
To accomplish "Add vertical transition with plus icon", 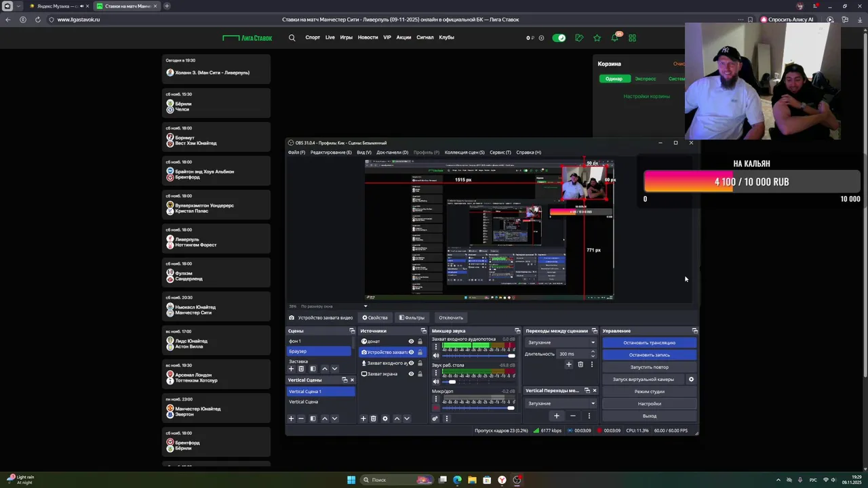I will [x=557, y=415].
